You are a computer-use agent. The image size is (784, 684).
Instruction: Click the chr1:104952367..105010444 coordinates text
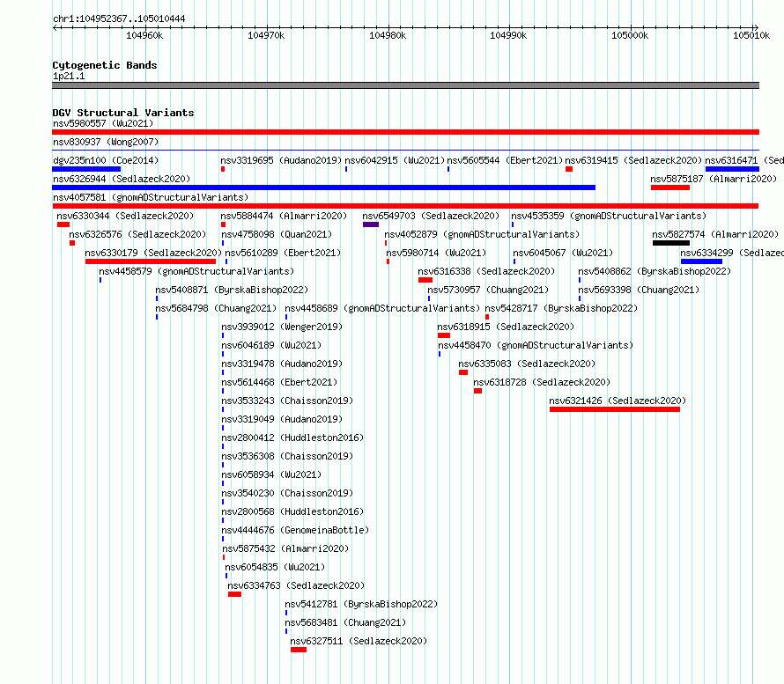(119, 19)
